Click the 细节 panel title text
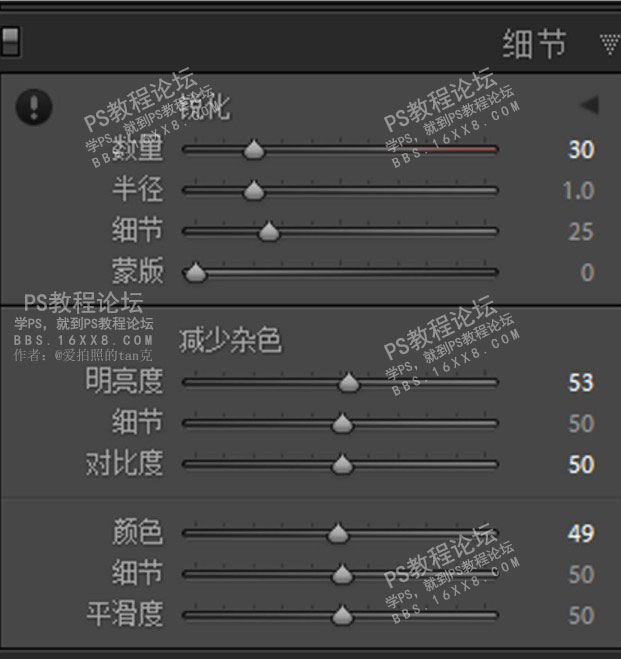 click(x=534, y=44)
